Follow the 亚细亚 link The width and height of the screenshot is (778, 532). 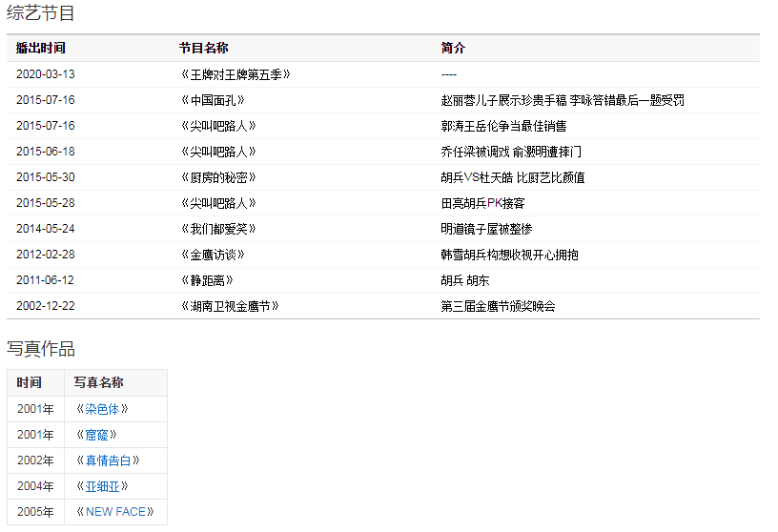(x=105, y=486)
